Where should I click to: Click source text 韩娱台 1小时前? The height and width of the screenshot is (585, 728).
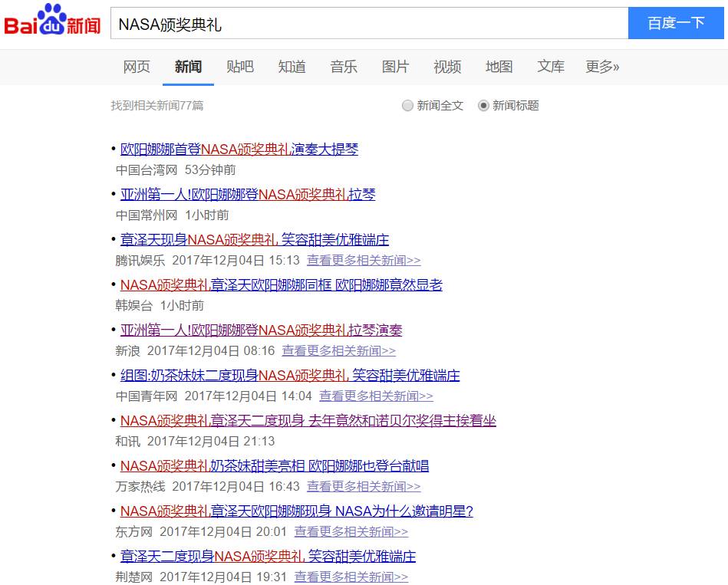160,305
